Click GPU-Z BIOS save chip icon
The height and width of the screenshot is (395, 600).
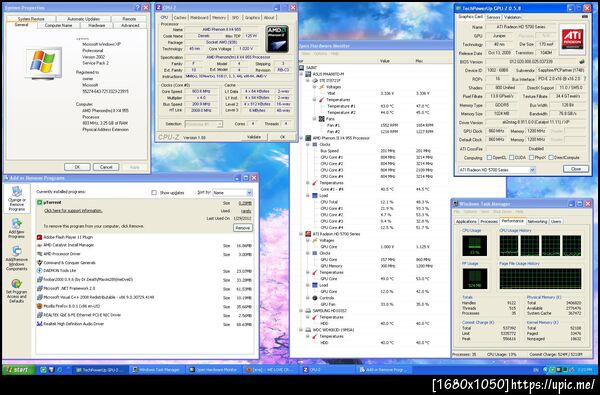(582, 61)
